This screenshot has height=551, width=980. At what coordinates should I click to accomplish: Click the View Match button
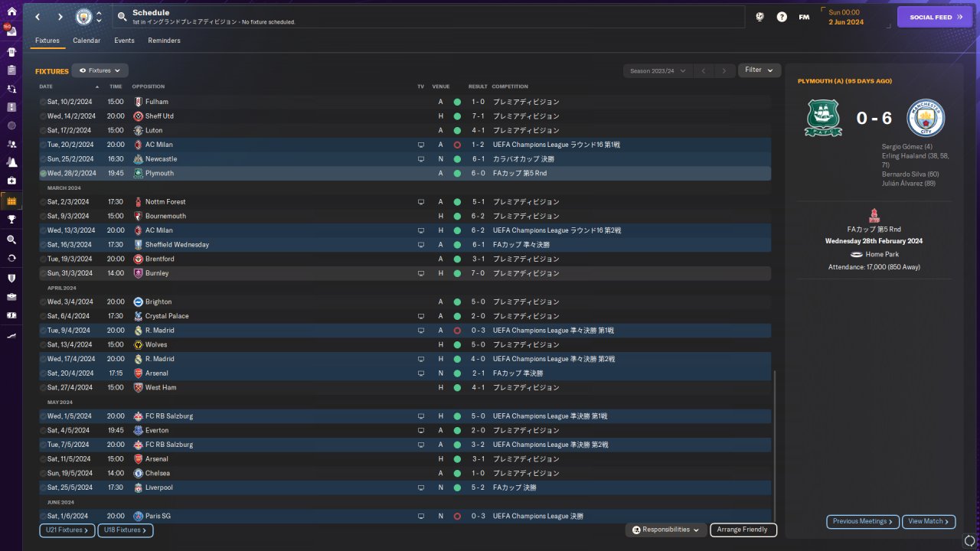click(x=929, y=522)
